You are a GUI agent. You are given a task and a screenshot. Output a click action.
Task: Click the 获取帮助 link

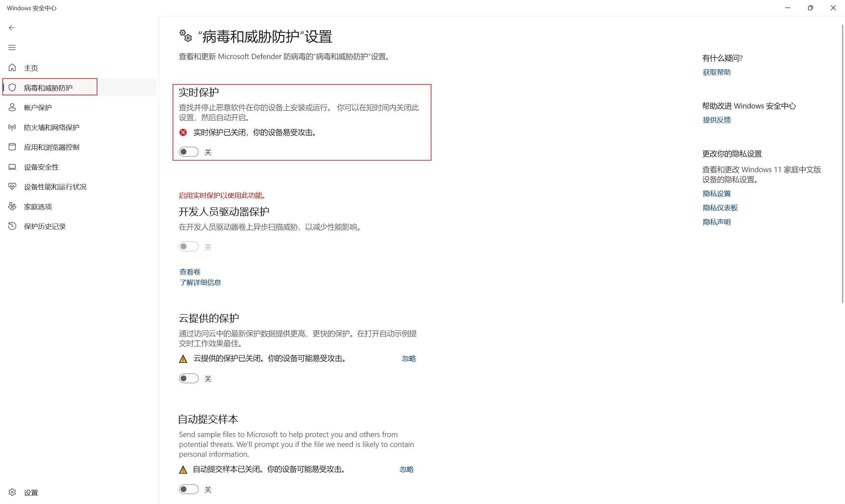717,72
